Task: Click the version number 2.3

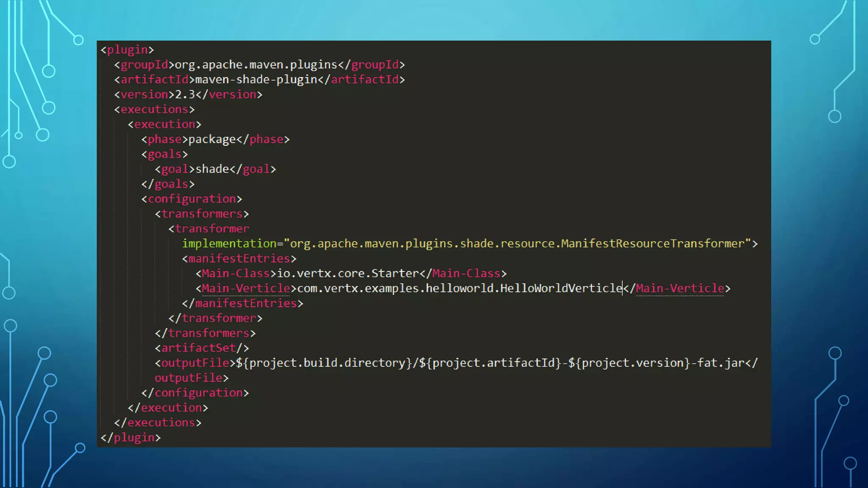Action: pyautogui.click(x=185, y=94)
